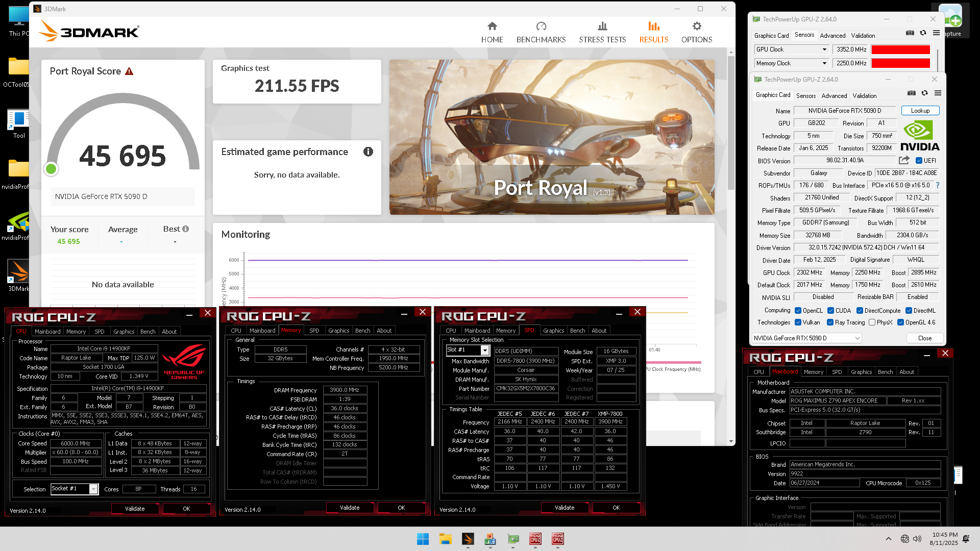Open the Tool desktop shortcut
This screenshot has width=980, height=551.
pyautogui.click(x=18, y=124)
